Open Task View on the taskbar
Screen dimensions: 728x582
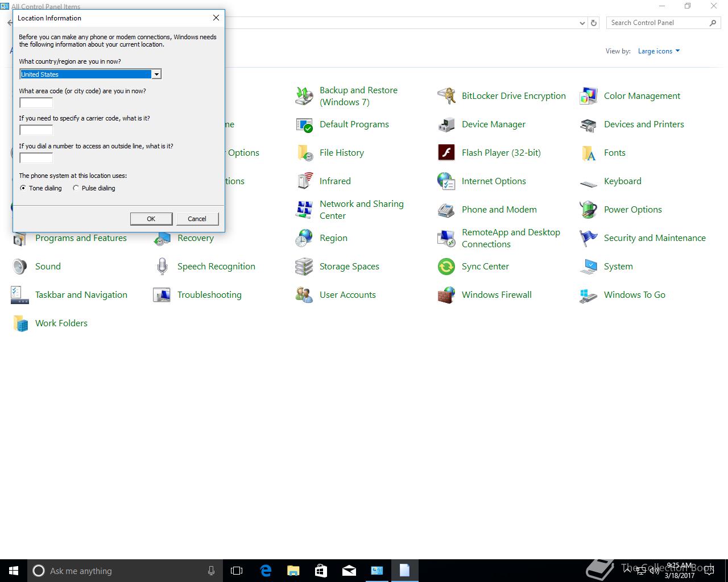[237, 571]
